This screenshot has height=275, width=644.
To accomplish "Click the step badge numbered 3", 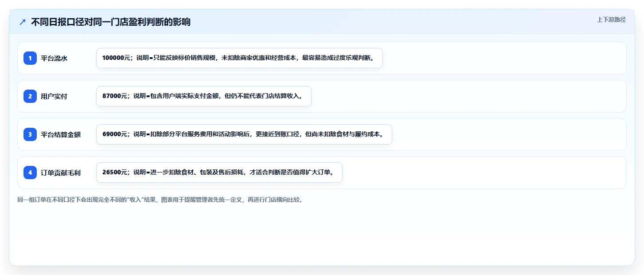I will 30,134.
